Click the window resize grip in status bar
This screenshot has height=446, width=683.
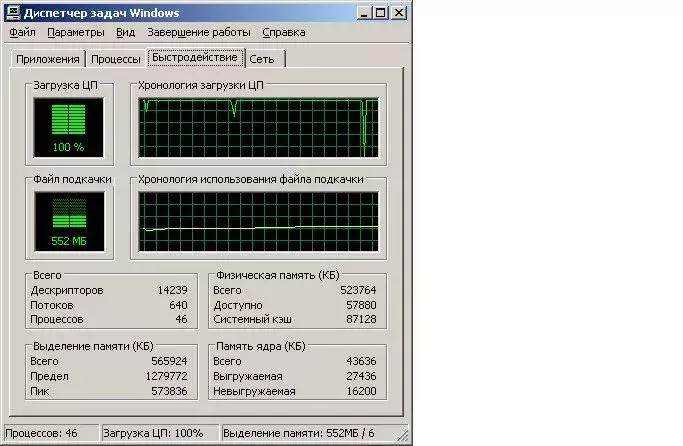pos(403,436)
